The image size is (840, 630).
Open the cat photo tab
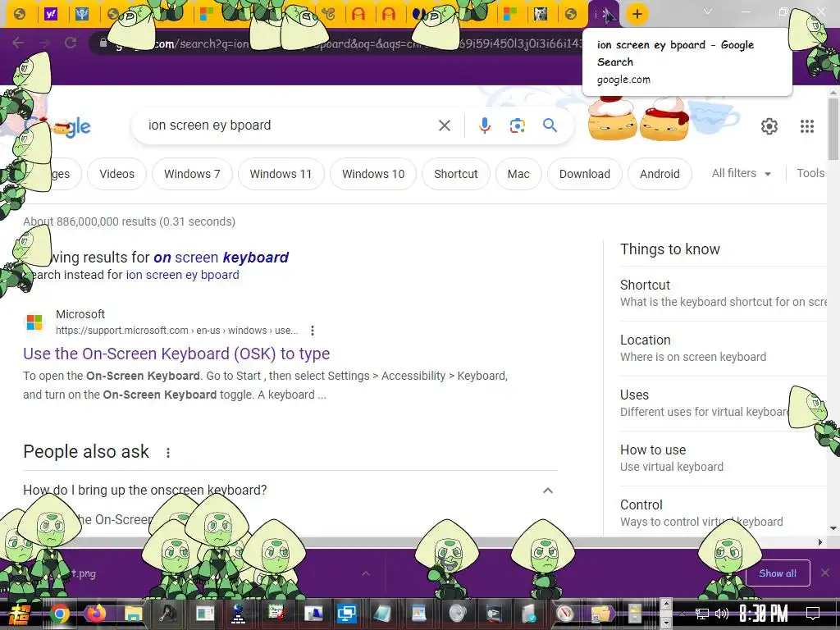pyautogui.click(x=541, y=14)
